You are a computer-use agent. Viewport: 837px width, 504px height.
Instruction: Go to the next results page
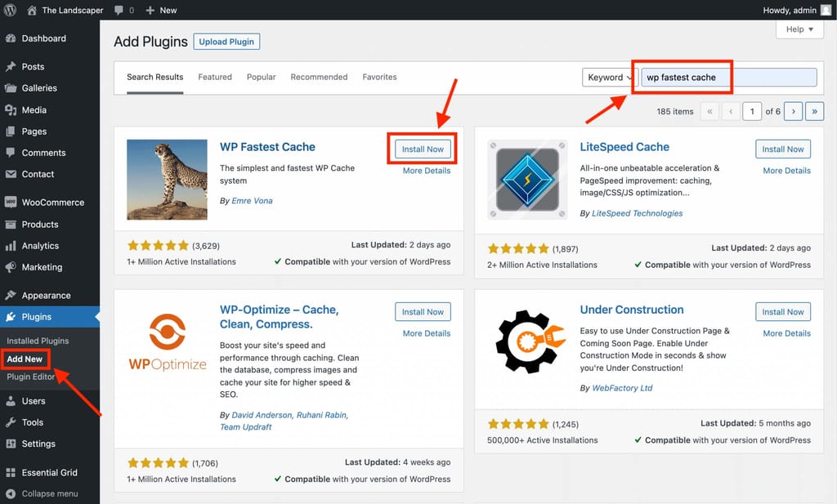pyautogui.click(x=793, y=111)
